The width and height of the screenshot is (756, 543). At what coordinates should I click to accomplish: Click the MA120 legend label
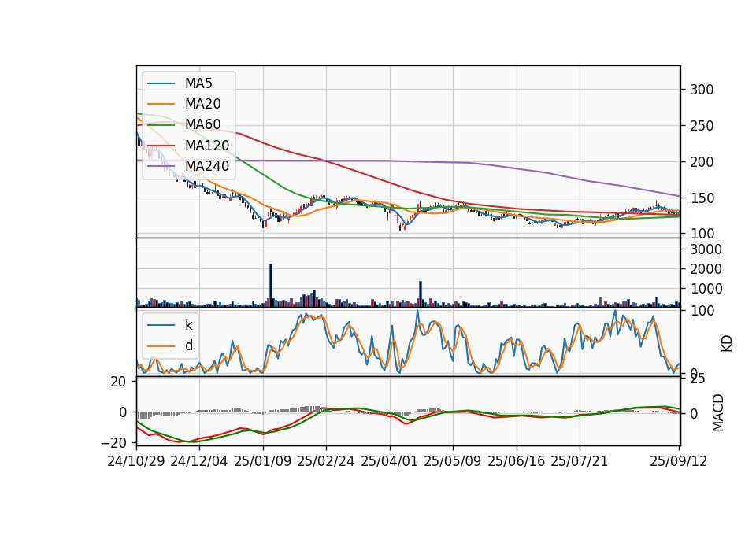pyautogui.click(x=207, y=145)
